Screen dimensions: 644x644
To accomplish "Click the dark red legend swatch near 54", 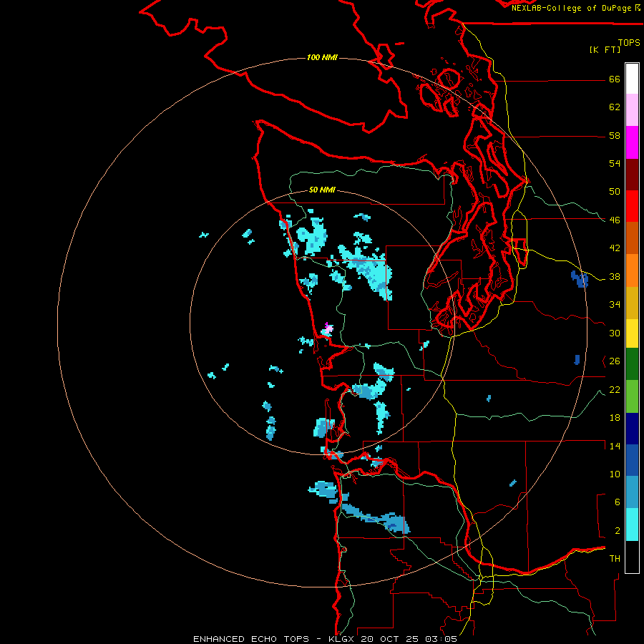I will 632,174.
